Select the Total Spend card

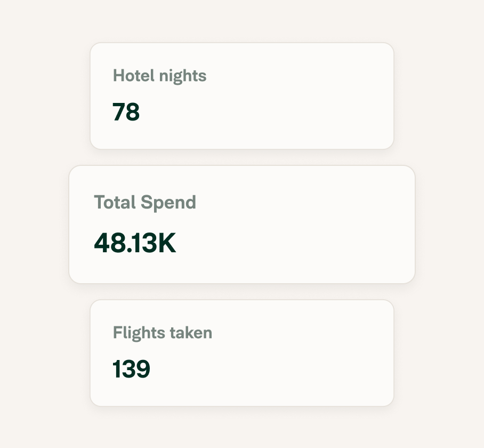[x=242, y=225]
